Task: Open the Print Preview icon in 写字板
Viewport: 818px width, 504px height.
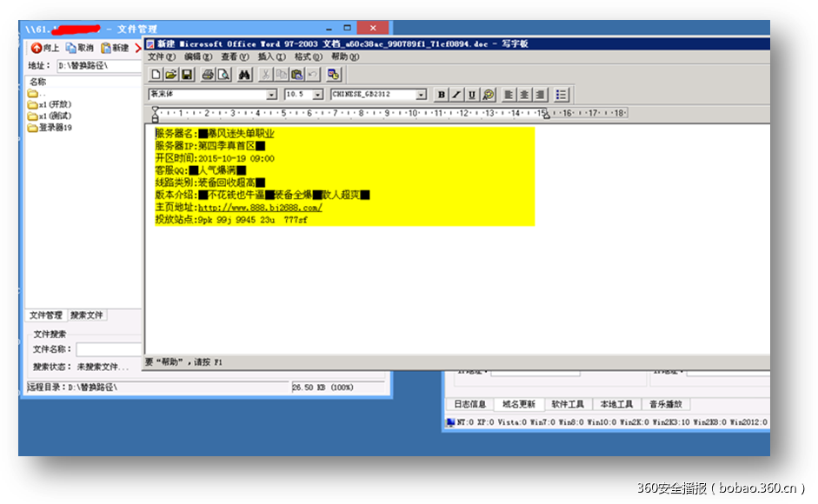Action: pyautogui.click(x=223, y=75)
